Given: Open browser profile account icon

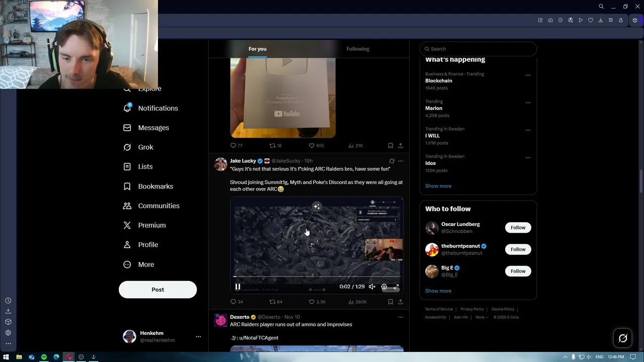Looking at the screenshot, I should (621, 20).
